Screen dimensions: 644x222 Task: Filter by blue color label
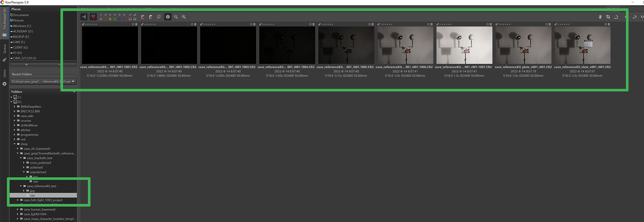tap(119, 19)
